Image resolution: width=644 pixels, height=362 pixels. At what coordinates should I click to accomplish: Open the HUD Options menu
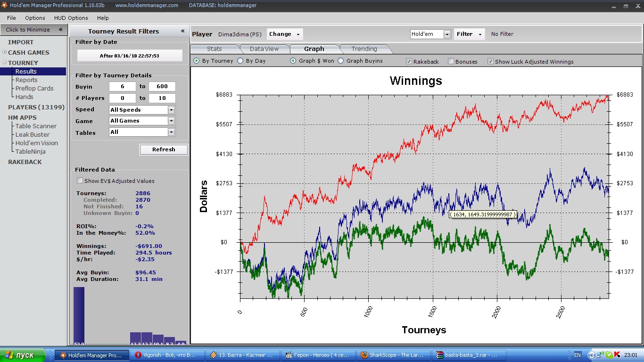coord(71,18)
